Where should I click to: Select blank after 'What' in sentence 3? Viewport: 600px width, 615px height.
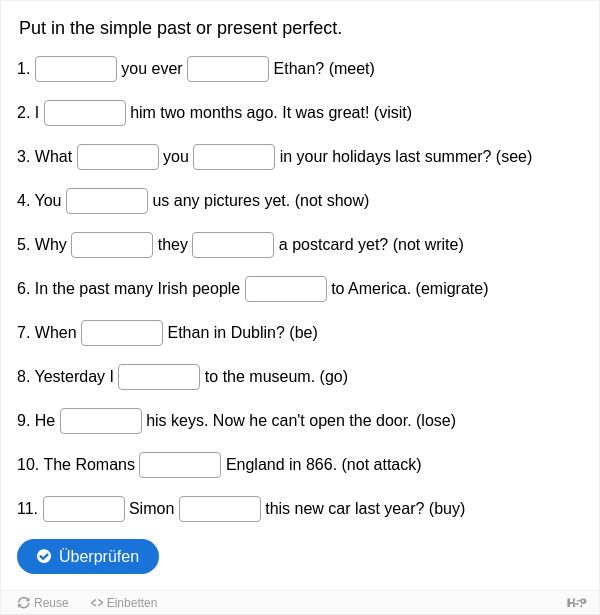coord(118,157)
